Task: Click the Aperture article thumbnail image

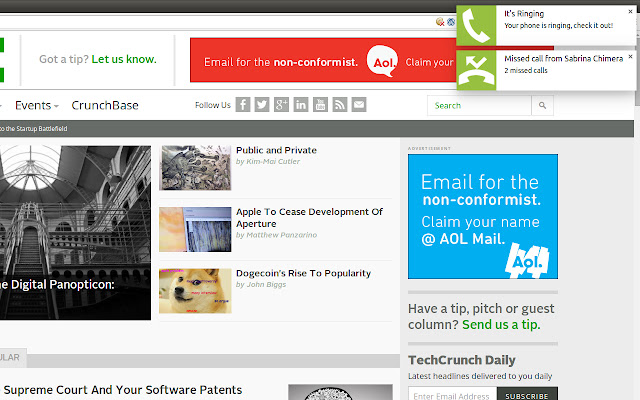Action: point(195,229)
